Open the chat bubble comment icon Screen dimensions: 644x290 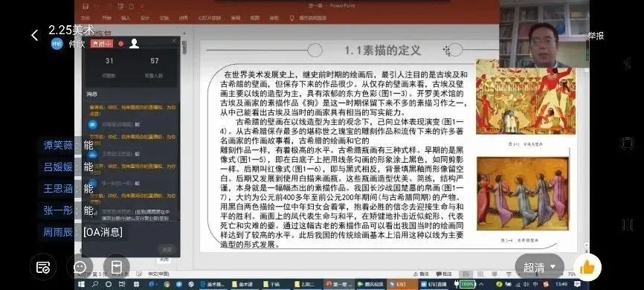click(80, 268)
